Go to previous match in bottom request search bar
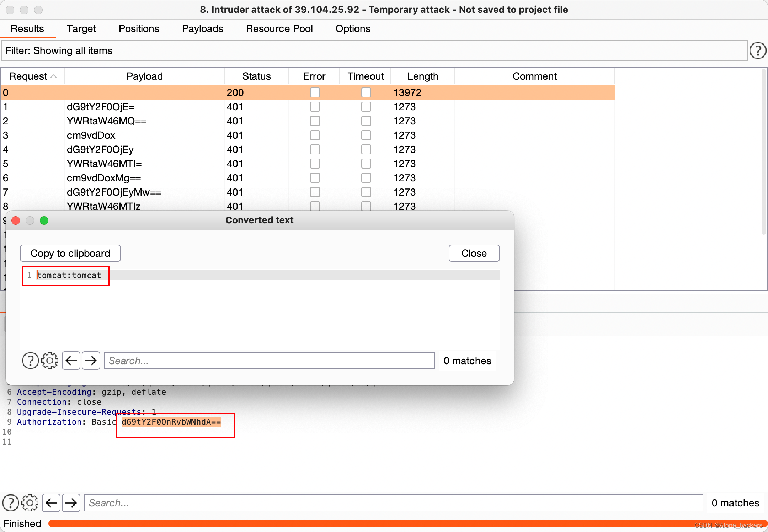 52,503
